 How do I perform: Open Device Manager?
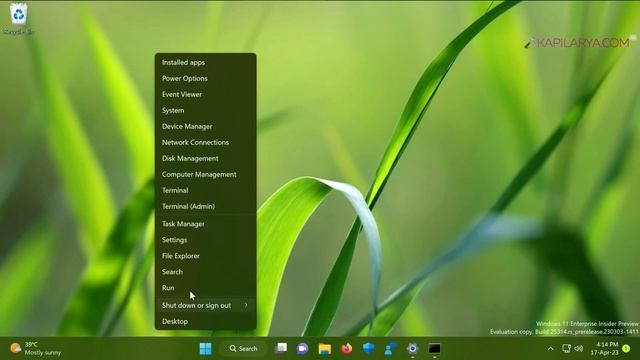[205, 127]
